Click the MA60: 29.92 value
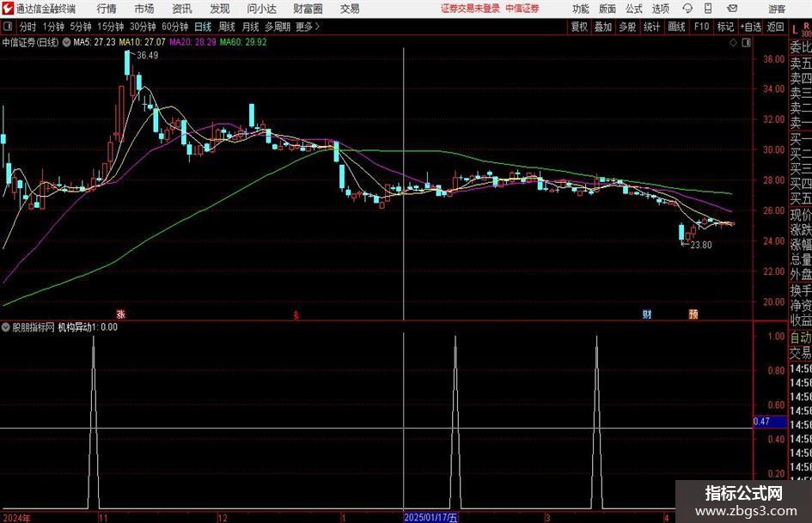The height and width of the screenshot is (523, 812). pyautogui.click(x=243, y=42)
